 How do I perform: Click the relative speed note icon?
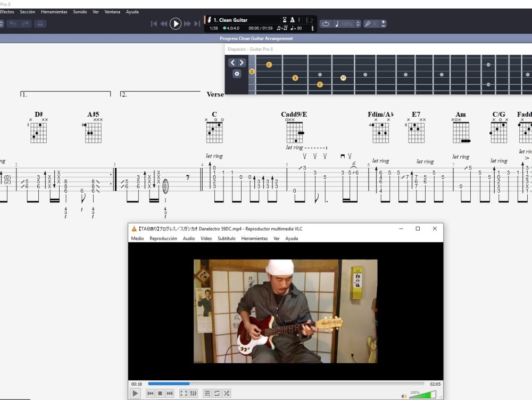pos(337,24)
